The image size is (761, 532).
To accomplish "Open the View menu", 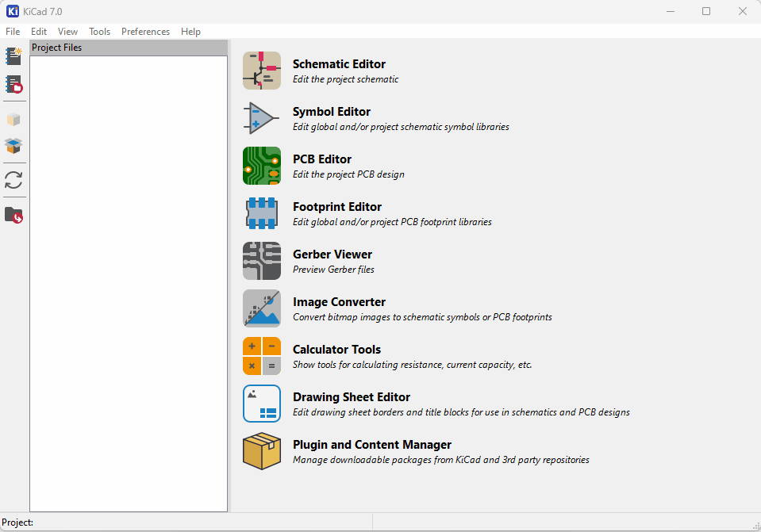I will coord(67,32).
